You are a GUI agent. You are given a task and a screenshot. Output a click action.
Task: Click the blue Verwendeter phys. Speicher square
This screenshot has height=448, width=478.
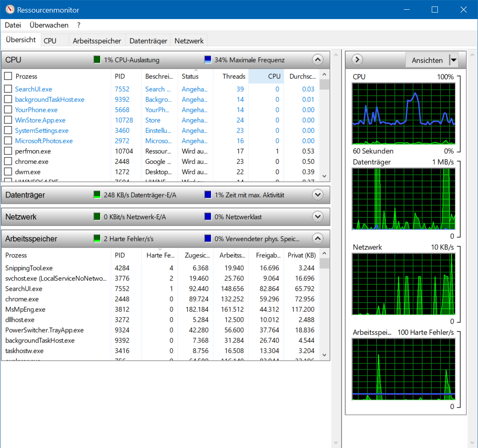click(208, 239)
